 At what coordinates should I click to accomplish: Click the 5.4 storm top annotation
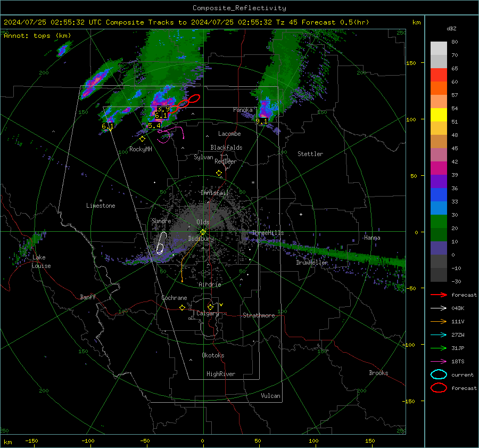(x=154, y=126)
